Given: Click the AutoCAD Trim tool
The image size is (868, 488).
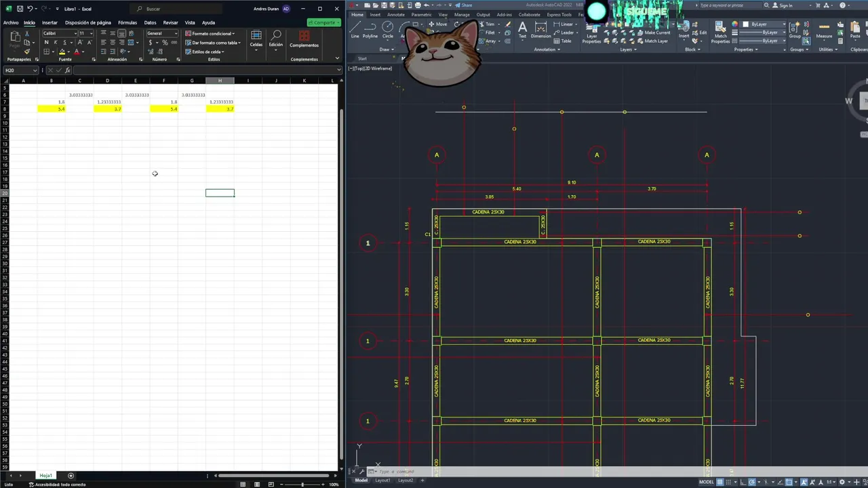Looking at the screenshot, I should tap(486, 24).
